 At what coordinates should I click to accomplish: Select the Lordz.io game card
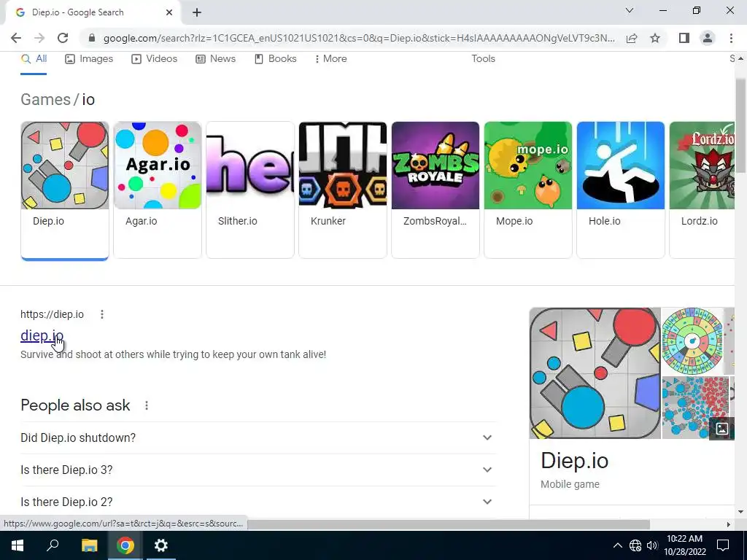(702, 190)
